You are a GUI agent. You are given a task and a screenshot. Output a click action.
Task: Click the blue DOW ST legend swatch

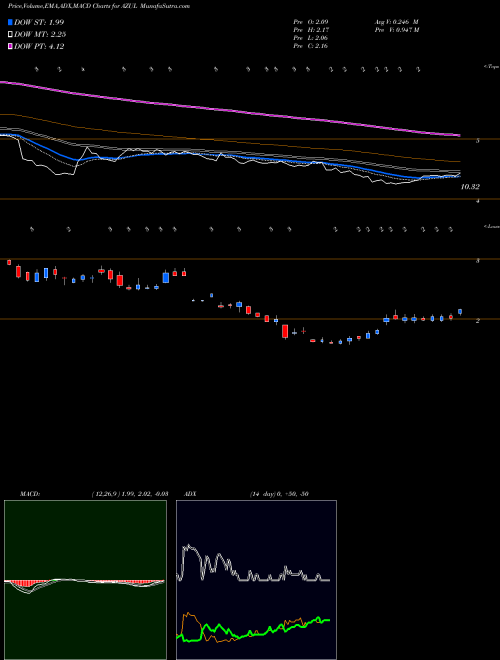tap(10, 22)
